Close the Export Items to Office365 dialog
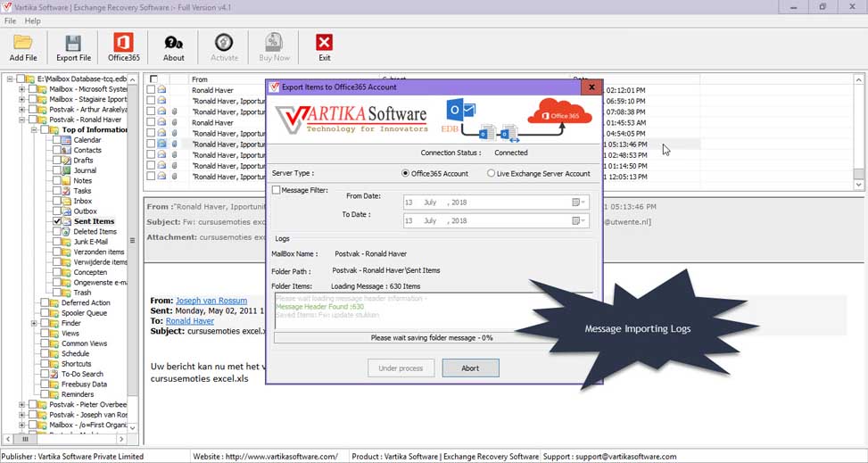This screenshot has height=463, width=868. click(x=591, y=87)
